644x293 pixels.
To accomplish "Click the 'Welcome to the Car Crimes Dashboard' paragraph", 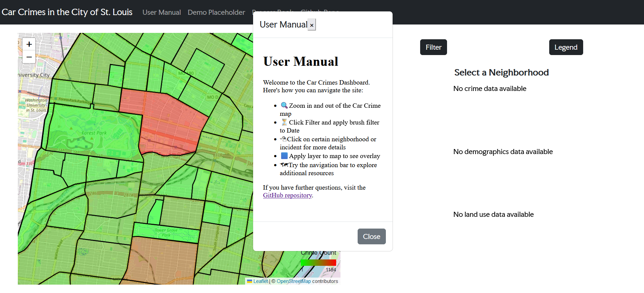I will (x=316, y=86).
